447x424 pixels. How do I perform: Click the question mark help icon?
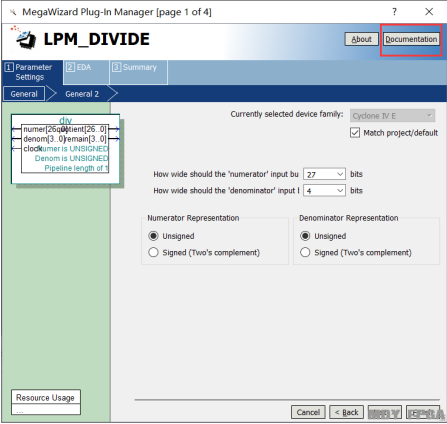(x=394, y=12)
